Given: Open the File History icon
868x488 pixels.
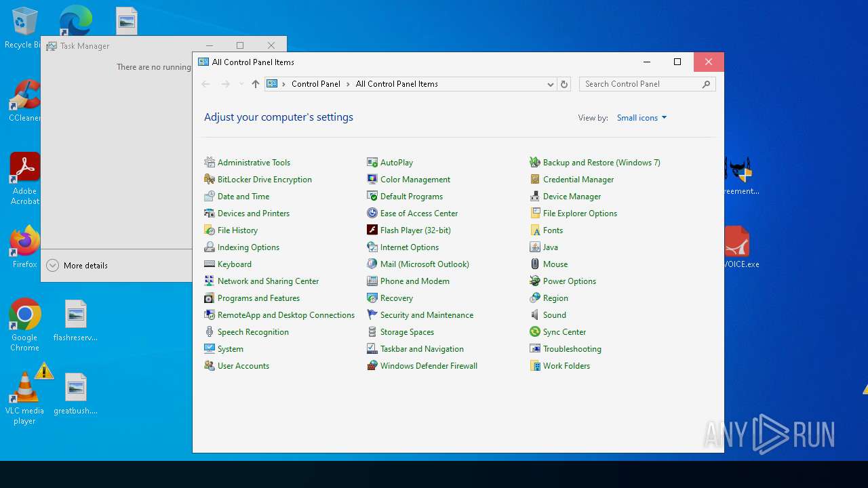Looking at the screenshot, I should 210,230.
